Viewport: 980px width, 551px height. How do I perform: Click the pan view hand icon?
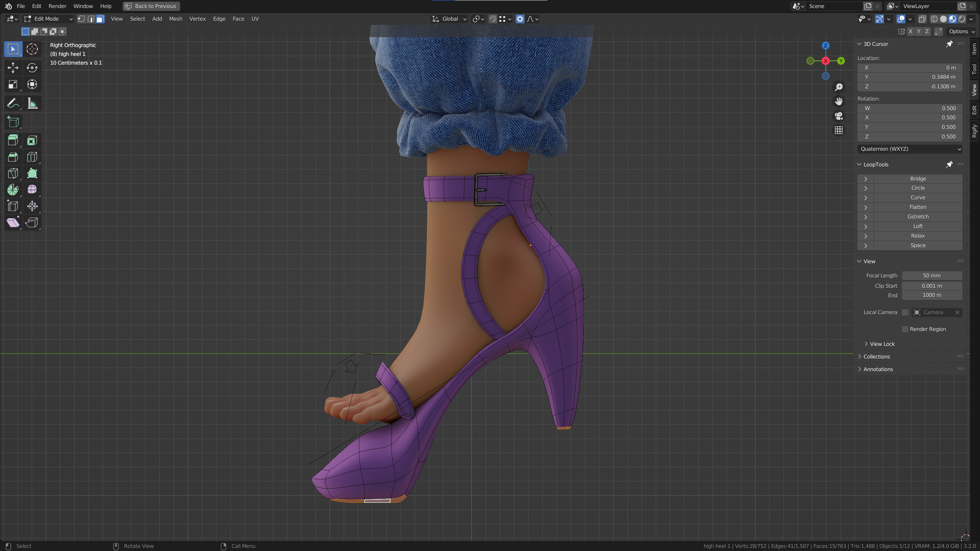coord(839,101)
